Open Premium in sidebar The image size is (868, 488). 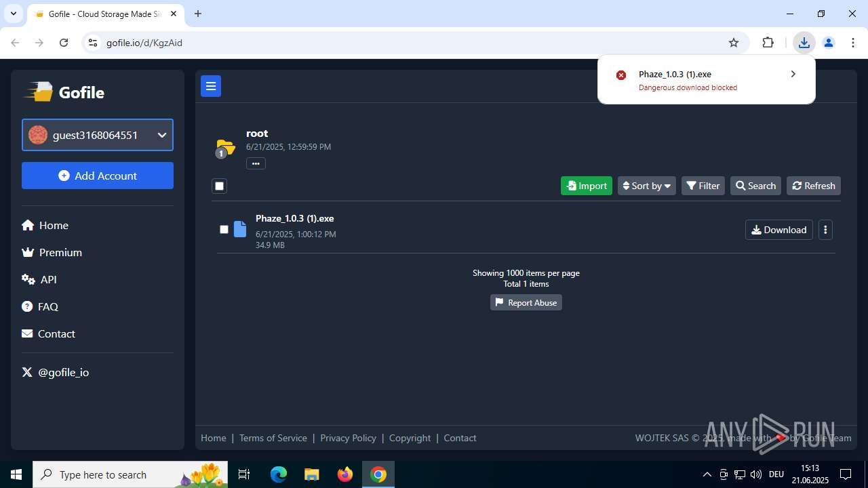tap(52, 252)
